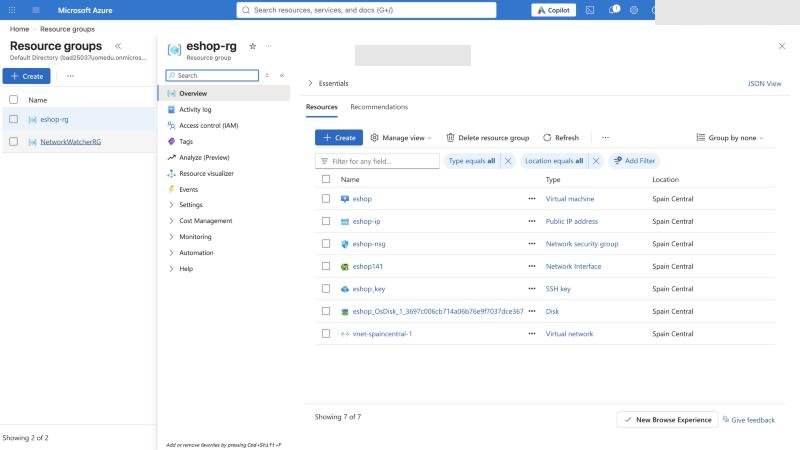Collapse the Resource groups list panel
Screen dimensions: 800x450
(118, 46)
